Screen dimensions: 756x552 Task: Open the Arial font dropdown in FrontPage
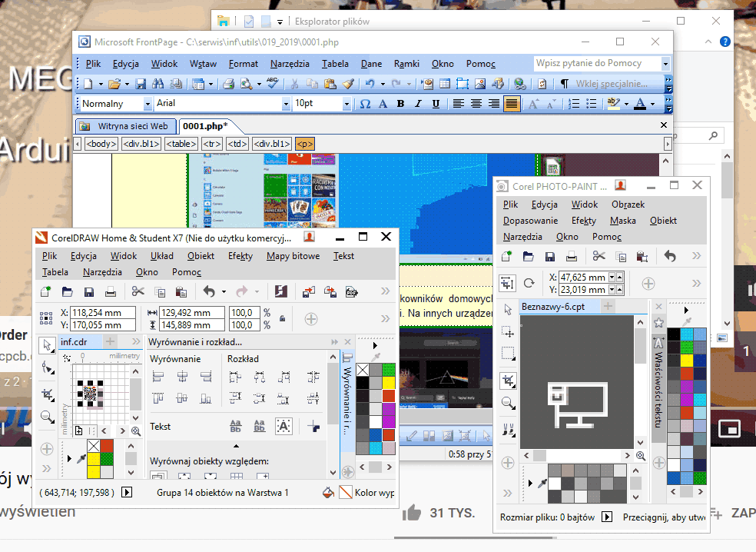(x=286, y=104)
